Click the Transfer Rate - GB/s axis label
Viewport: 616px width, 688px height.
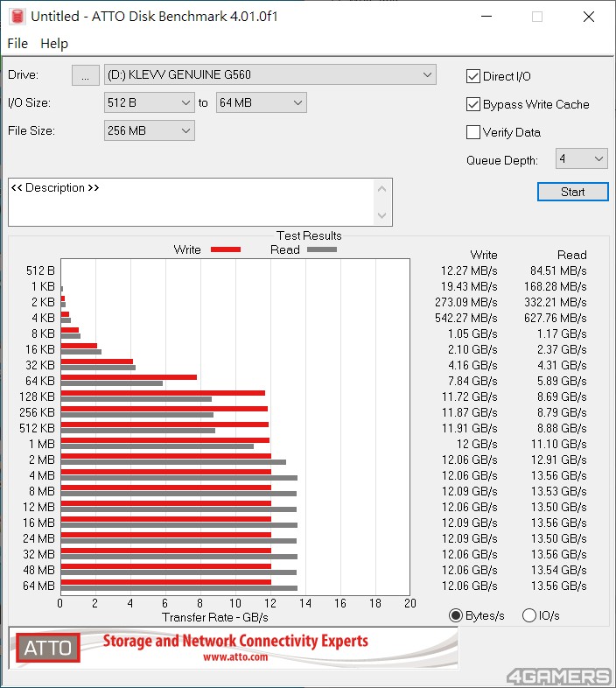click(215, 617)
